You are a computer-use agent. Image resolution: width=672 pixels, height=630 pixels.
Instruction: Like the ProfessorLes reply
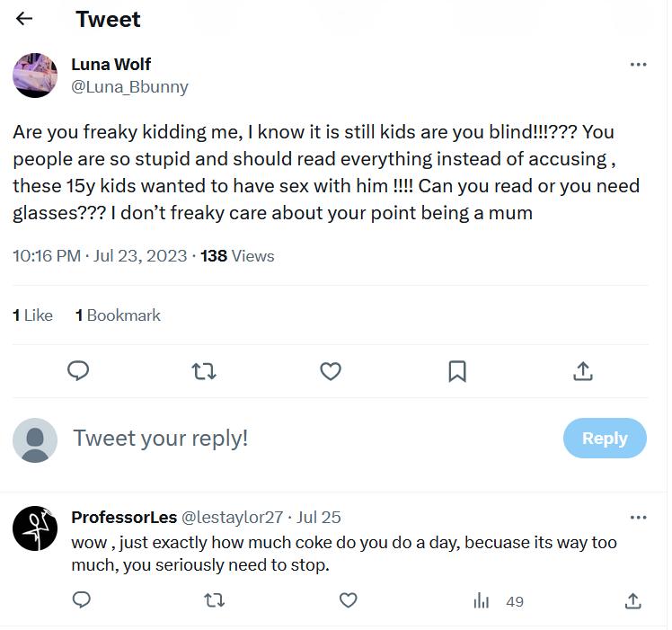(x=348, y=600)
